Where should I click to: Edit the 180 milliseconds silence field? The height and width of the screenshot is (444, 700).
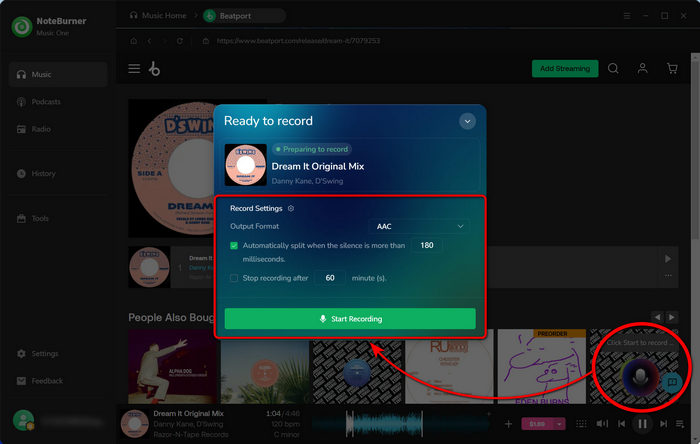click(x=427, y=245)
